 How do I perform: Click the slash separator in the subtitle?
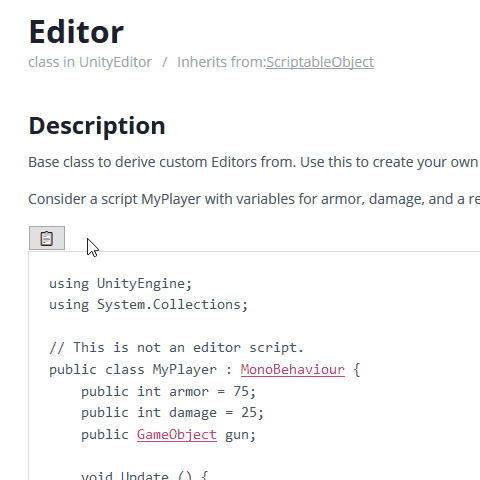[x=165, y=62]
